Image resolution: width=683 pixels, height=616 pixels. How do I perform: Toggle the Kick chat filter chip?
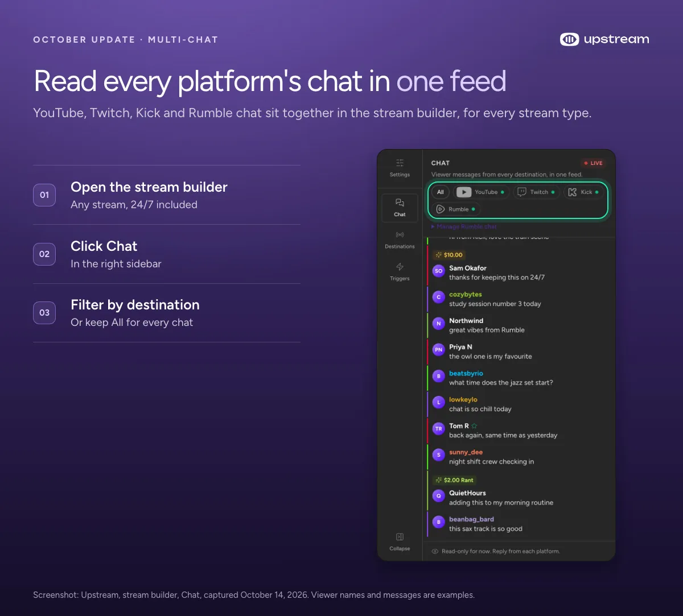click(x=583, y=192)
